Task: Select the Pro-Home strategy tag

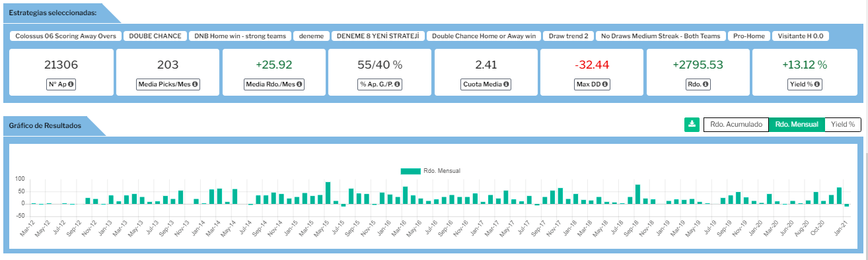Action: (748, 36)
